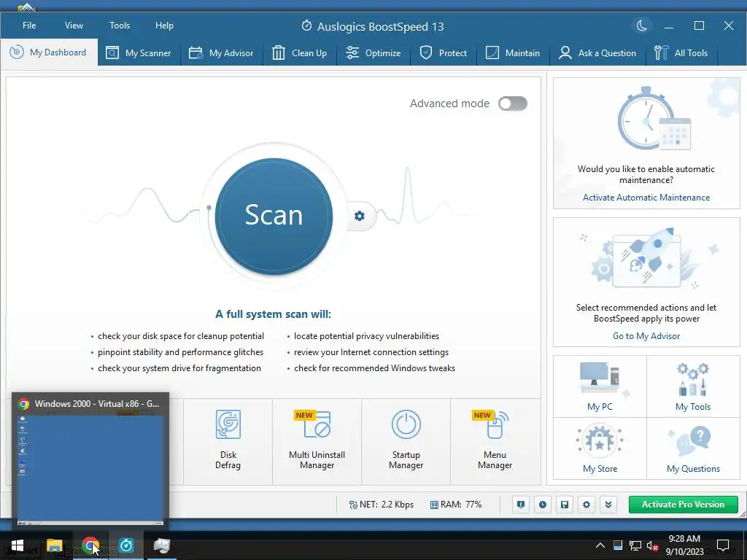The image size is (747, 560).
Task: Open My PC tile
Action: [600, 386]
